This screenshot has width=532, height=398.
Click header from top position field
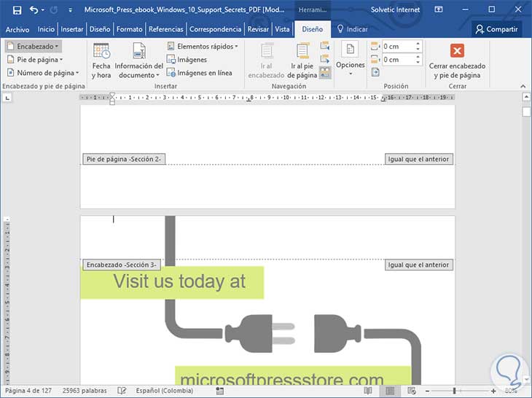coord(398,47)
